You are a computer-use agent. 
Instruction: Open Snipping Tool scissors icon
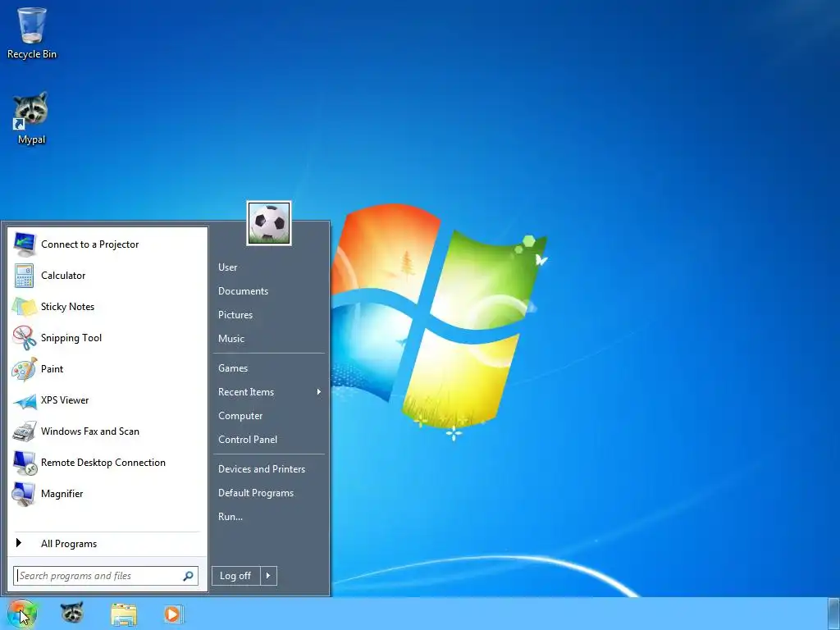pos(24,337)
